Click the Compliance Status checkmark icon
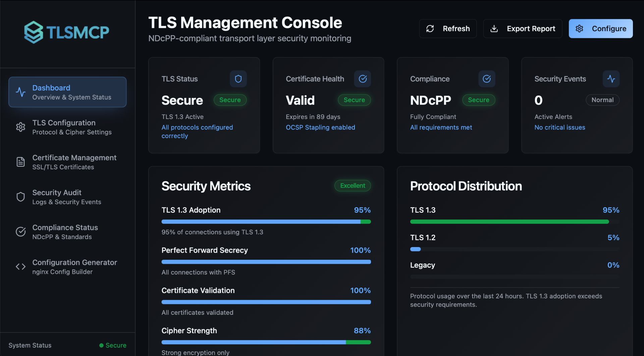Screen dimensions: 644x356 click(x=20, y=232)
